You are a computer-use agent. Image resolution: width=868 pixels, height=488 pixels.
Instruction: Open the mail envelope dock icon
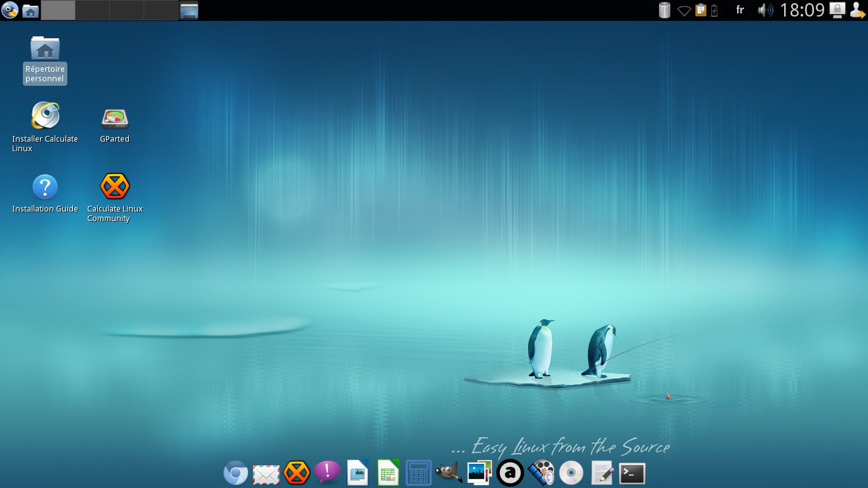(x=266, y=474)
